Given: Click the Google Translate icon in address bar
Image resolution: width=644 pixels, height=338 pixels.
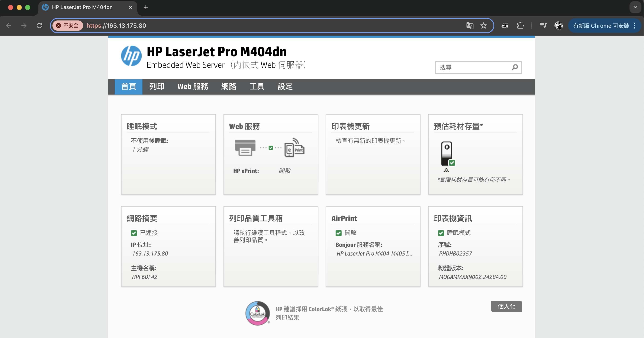Looking at the screenshot, I should [x=470, y=26].
